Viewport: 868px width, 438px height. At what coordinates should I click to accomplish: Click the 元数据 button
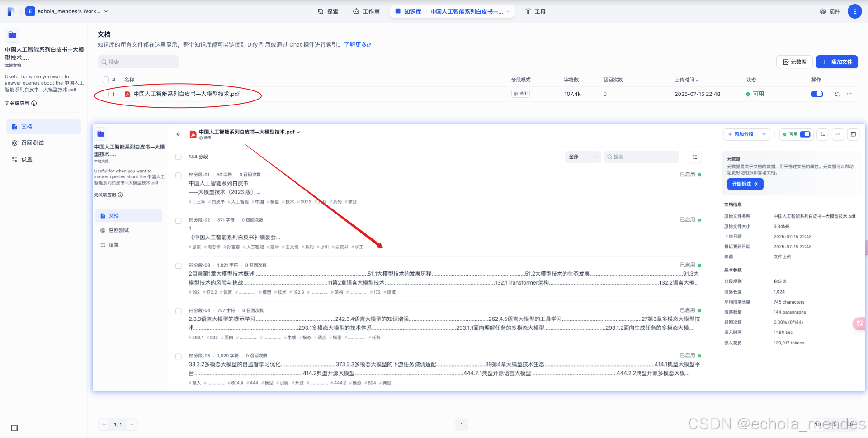pyautogui.click(x=794, y=62)
